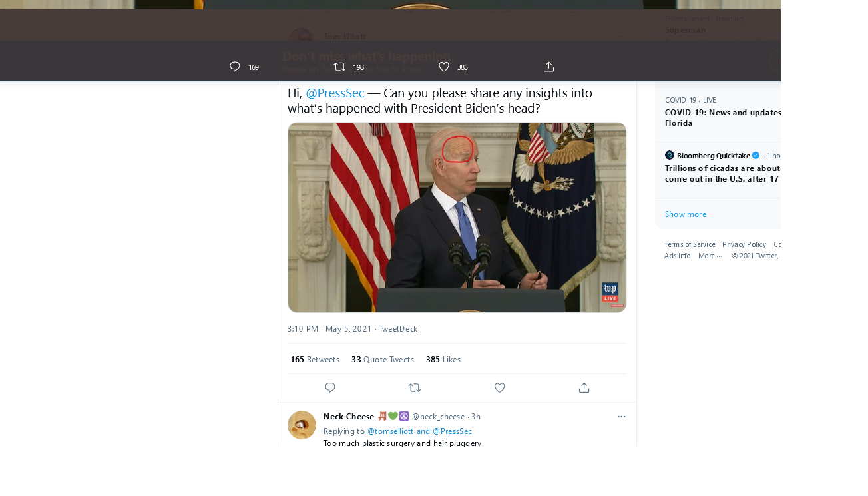Reply to the tweet via comment icon below stats

330,387
